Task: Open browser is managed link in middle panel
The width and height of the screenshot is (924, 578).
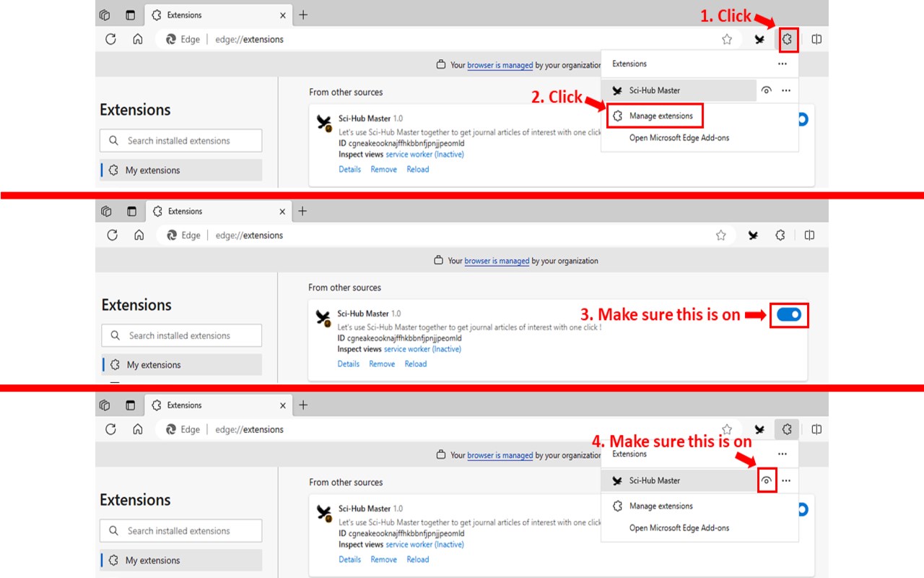Action: (497, 261)
